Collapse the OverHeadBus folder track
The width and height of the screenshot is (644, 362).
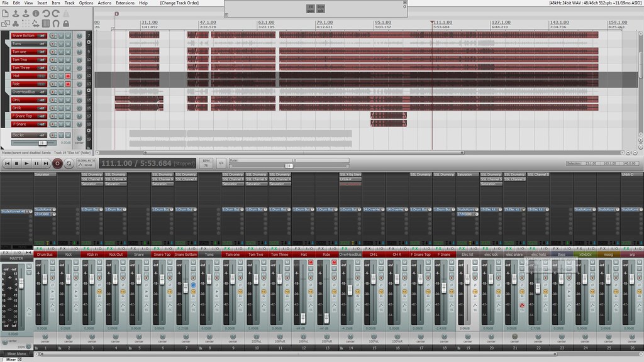point(9,92)
